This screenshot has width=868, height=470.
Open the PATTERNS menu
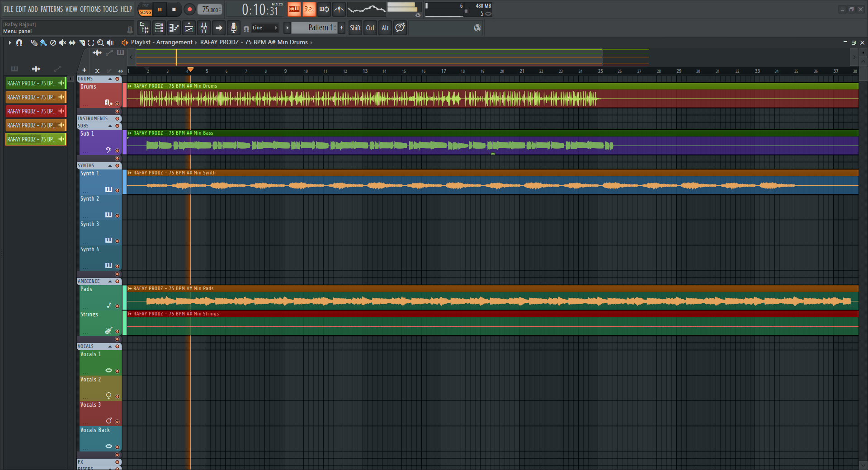tap(52, 9)
